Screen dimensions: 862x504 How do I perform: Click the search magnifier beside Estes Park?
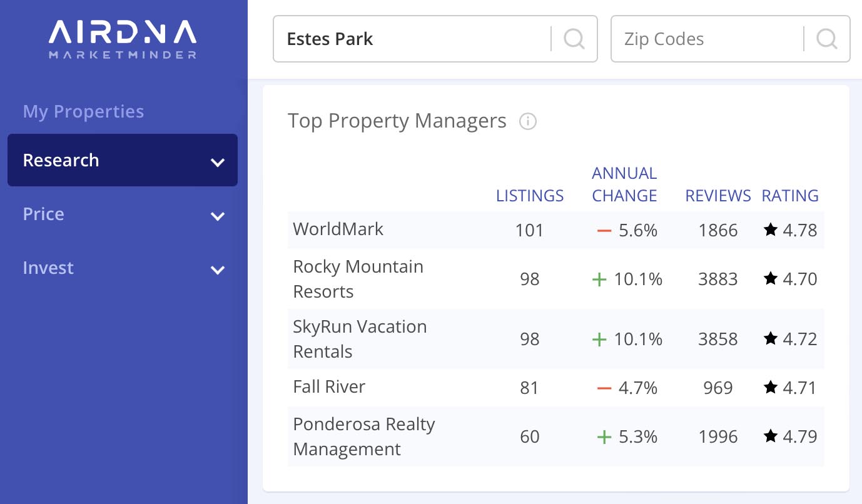(574, 39)
